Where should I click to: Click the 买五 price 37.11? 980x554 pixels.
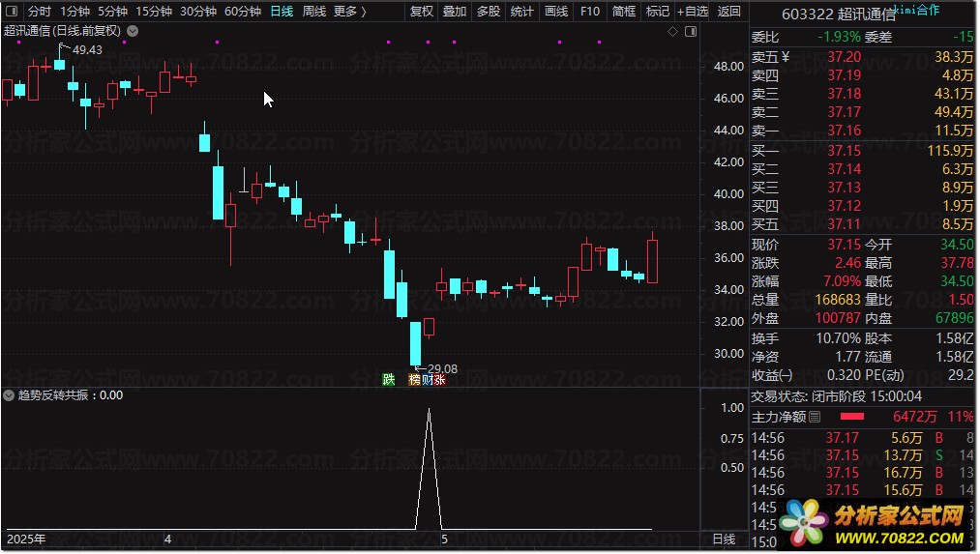(845, 224)
